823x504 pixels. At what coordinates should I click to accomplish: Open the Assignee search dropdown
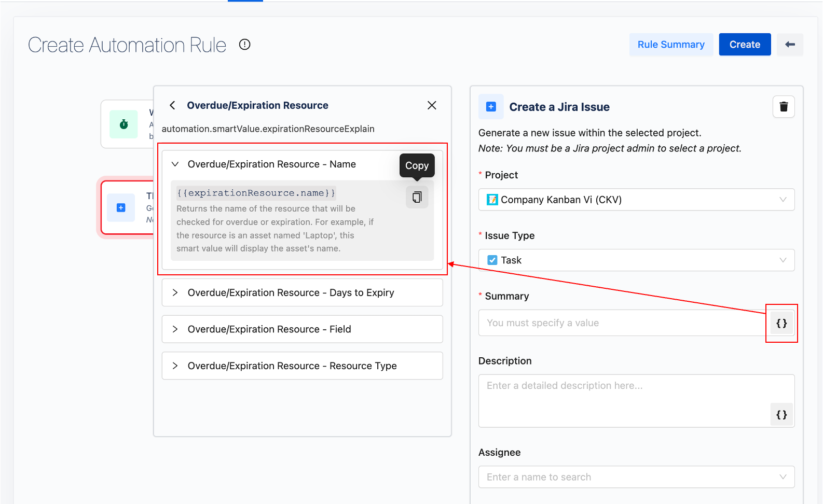point(636,477)
